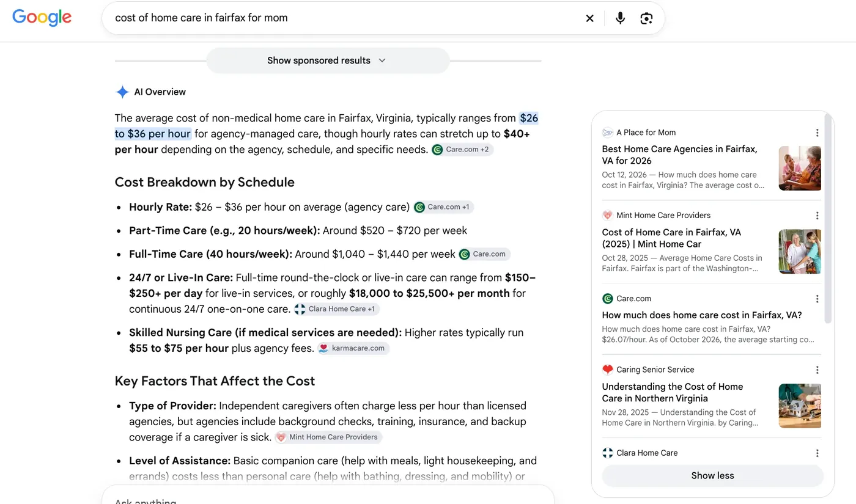The height and width of the screenshot is (504, 856).
Task: Click the A Place for Mom favicon
Action: tap(607, 133)
